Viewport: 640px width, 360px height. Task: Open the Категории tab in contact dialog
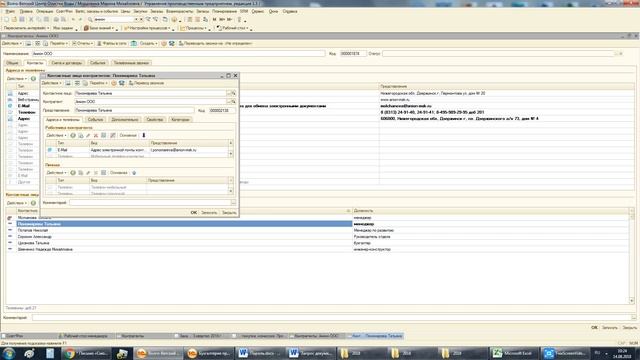coord(180,120)
